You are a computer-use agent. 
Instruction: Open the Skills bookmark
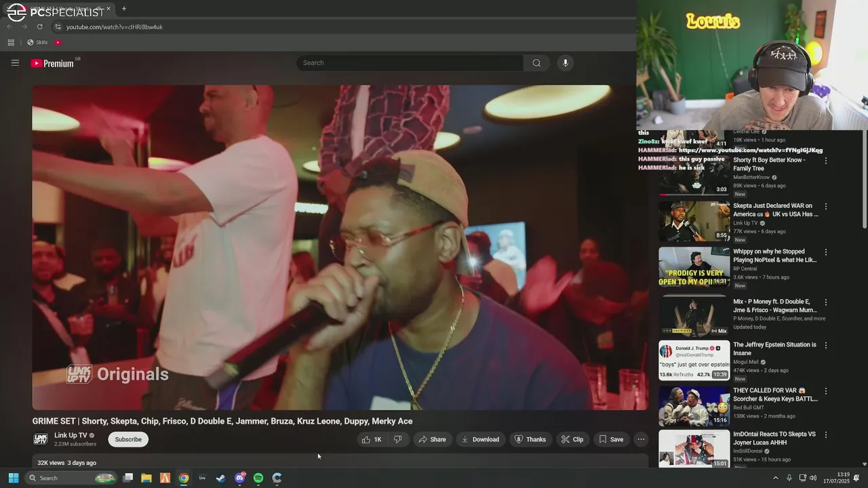[x=37, y=42]
